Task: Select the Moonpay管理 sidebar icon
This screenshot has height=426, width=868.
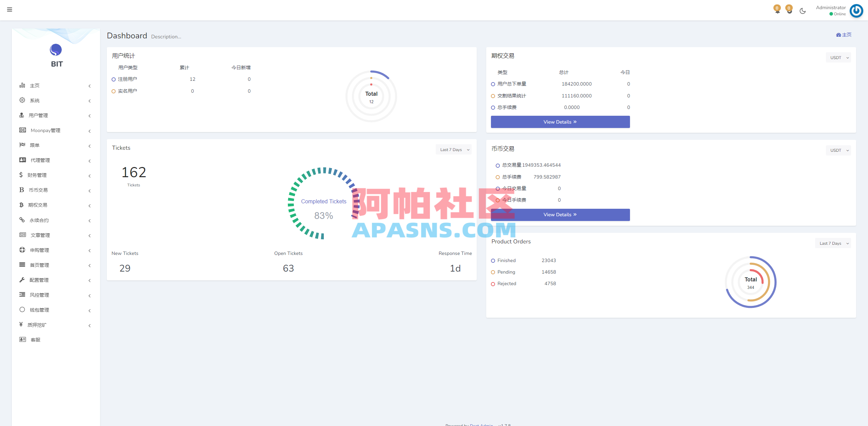Action: pos(22,130)
